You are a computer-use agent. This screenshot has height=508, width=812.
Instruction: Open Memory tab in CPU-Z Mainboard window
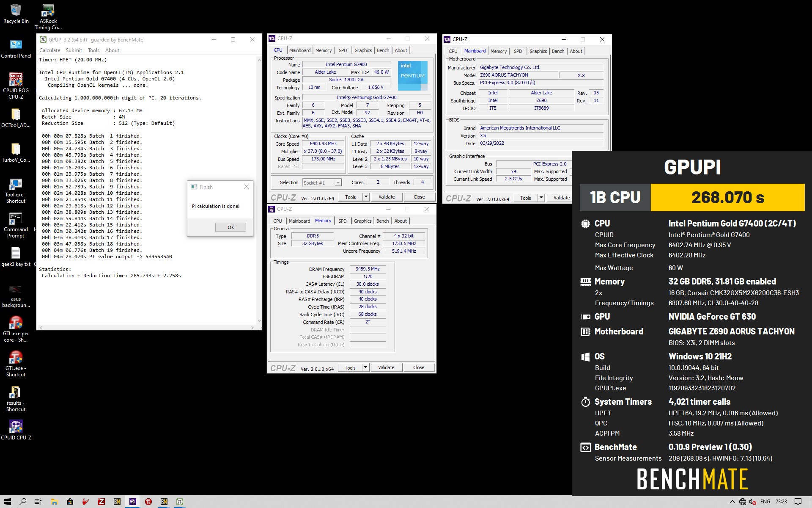[x=499, y=51]
